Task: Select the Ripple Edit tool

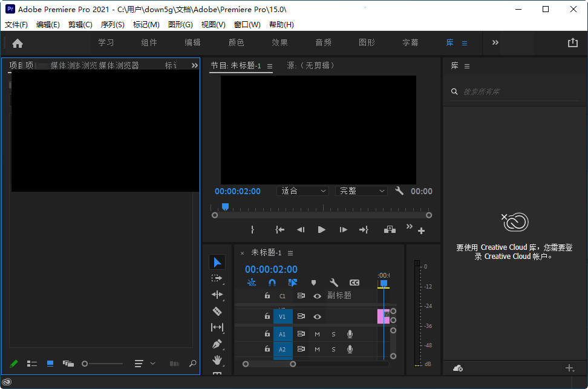Action: coord(217,295)
